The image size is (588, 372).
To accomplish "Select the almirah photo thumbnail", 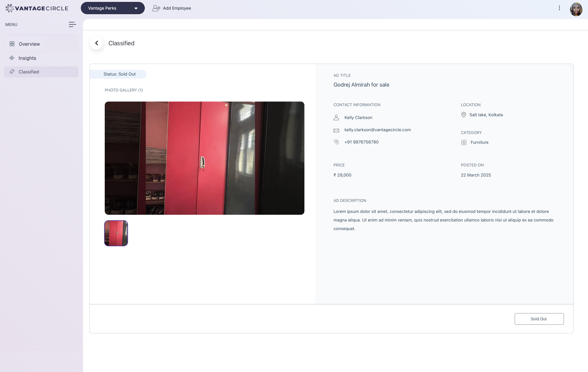I will (x=116, y=233).
